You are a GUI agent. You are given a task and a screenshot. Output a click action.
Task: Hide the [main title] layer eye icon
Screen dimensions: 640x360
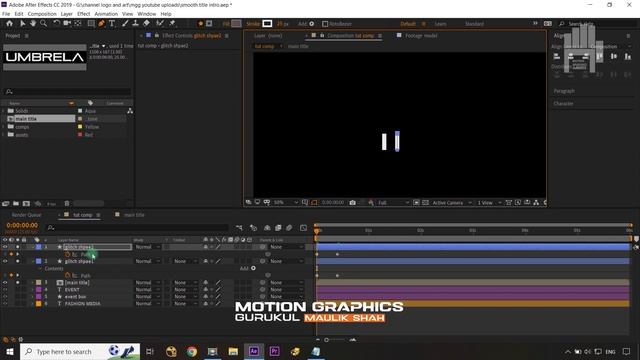pyautogui.click(x=5, y=282)
